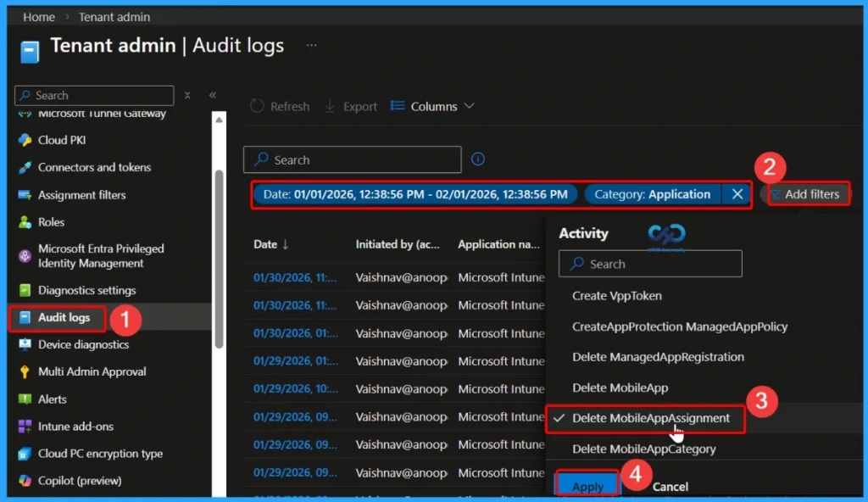Remove the Category: Application filter

point(737,194)
